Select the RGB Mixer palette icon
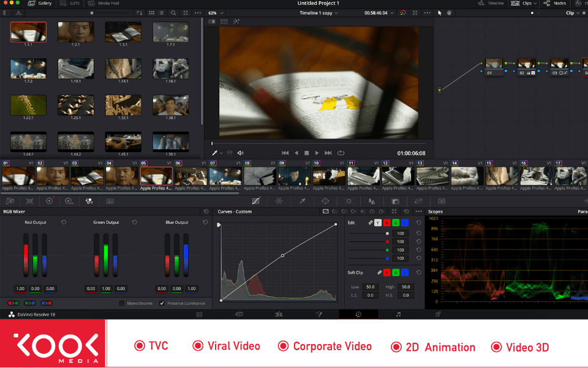The width and height of the screenshot is (588, 368). pos(89,201)
